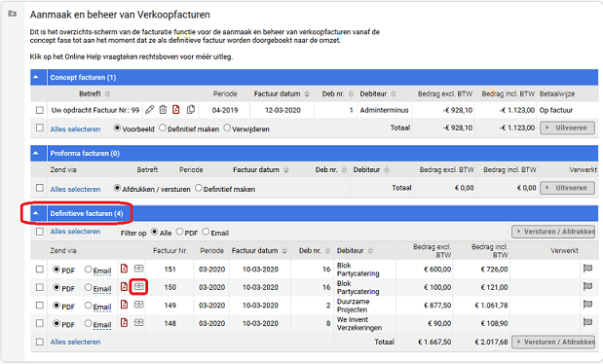
Task: Click debtor name Adminterminus
Action: [384, 110]
